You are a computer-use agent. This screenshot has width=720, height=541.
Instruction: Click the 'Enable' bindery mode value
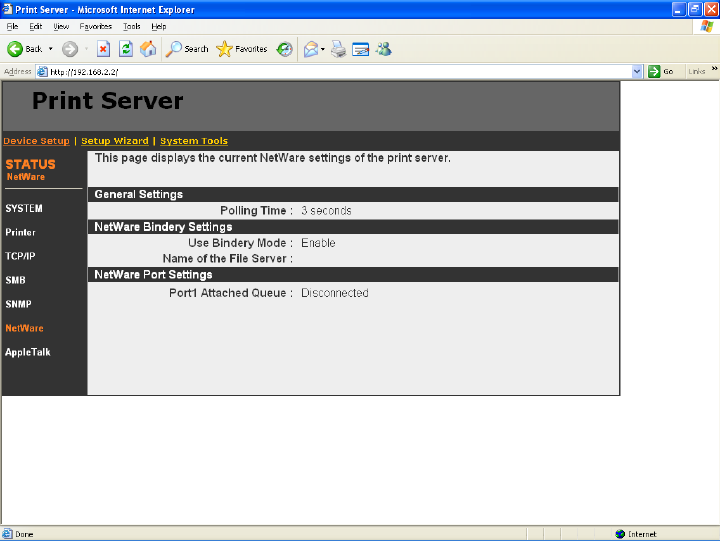coord(318,243)
